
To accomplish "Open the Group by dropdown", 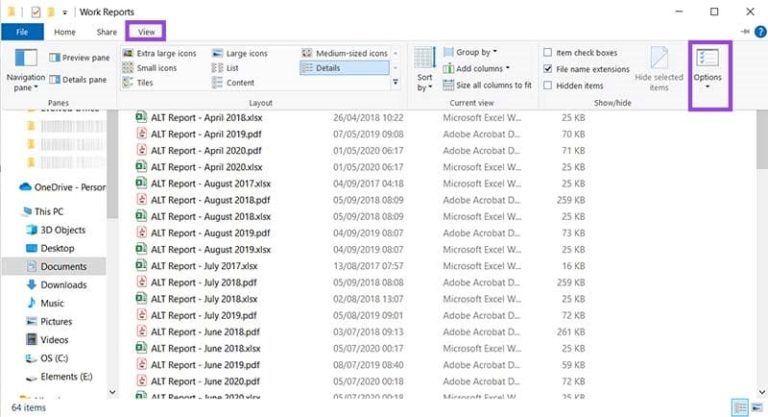I will [x=470, y=52].
